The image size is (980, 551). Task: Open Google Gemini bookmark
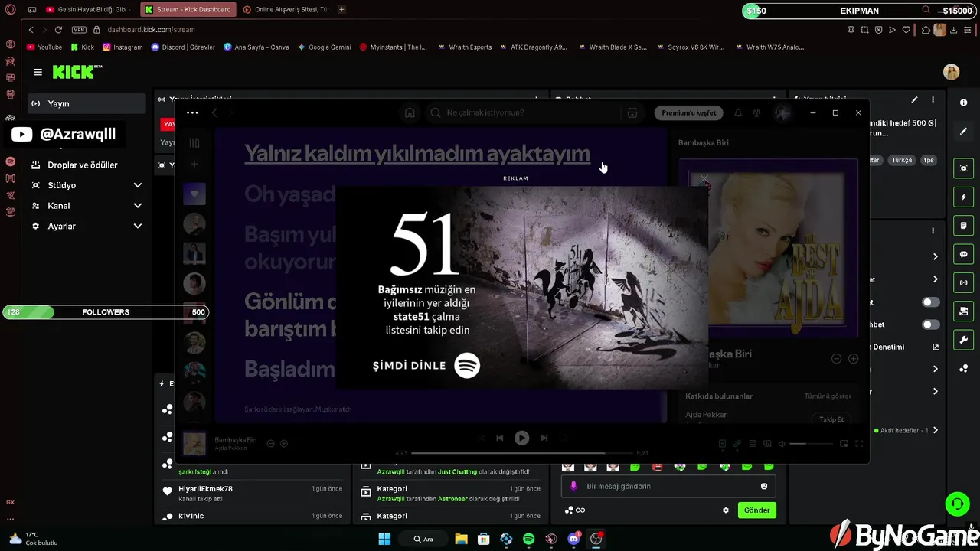(x=325, y=47)
